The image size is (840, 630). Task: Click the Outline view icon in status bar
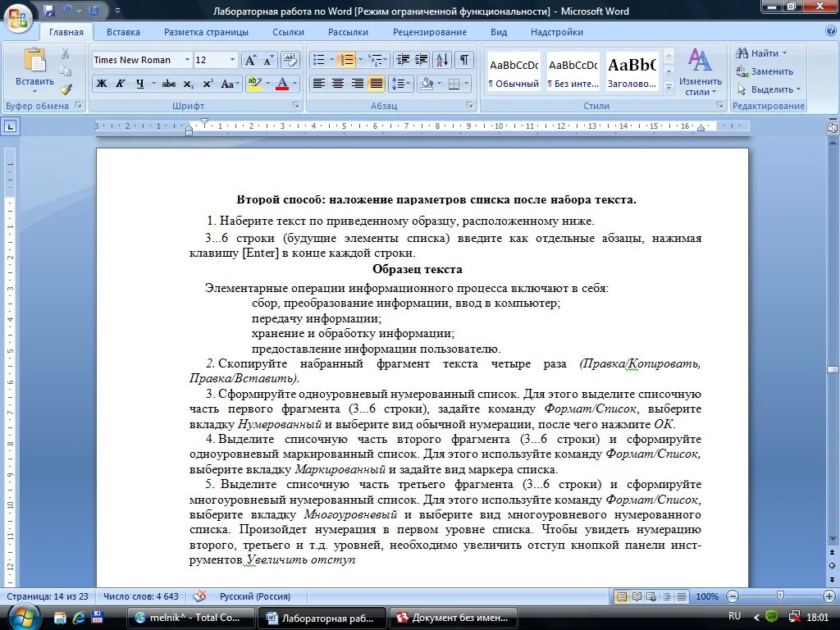[666, 596]
